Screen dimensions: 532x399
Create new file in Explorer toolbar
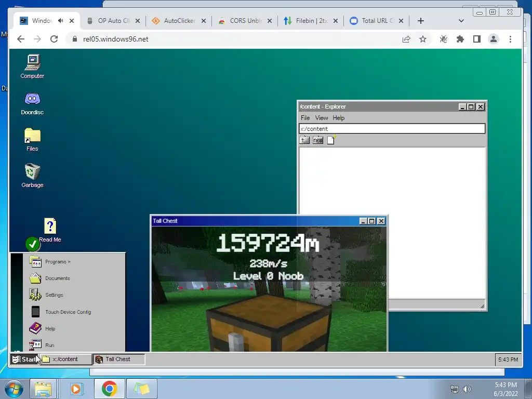tap(331, 140)
